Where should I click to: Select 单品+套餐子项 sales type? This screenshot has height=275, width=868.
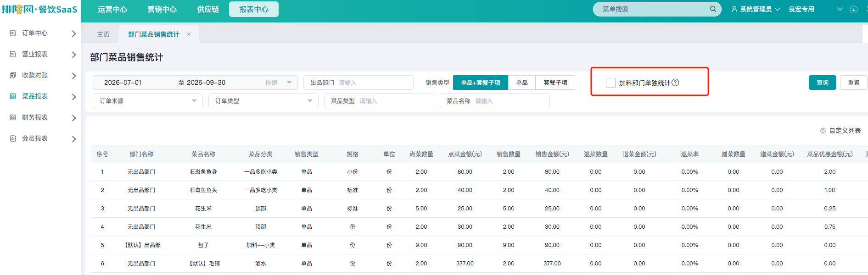coord(481,82)
